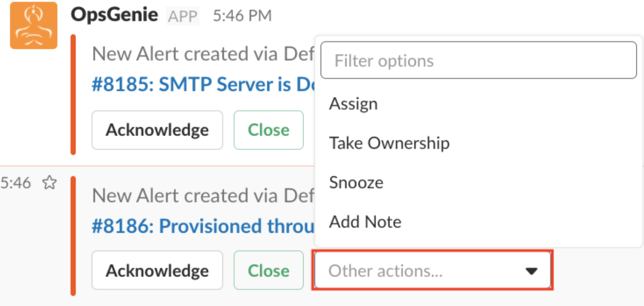Acknowledge the #8185 SMTP Server alert
The width and height of the screenshot is (644, 306).
pyautogui.click(x=157, y=130)
